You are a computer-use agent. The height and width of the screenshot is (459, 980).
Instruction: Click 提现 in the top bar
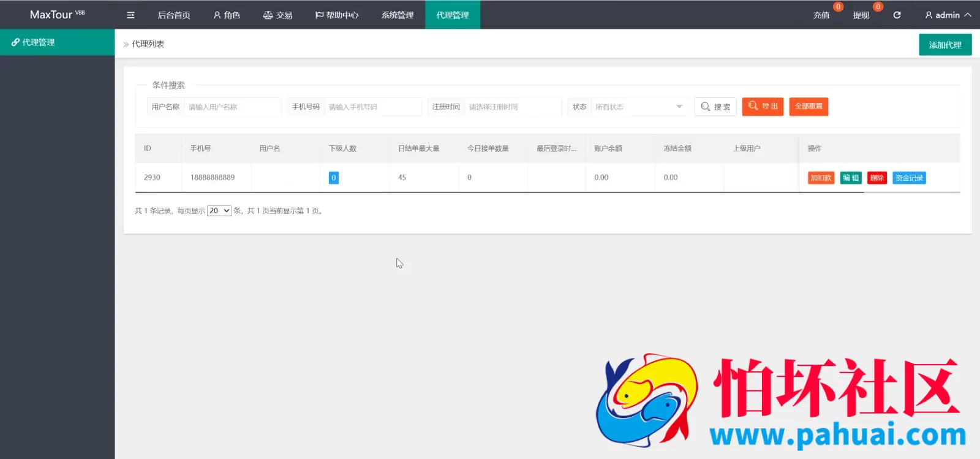[861, 15]
